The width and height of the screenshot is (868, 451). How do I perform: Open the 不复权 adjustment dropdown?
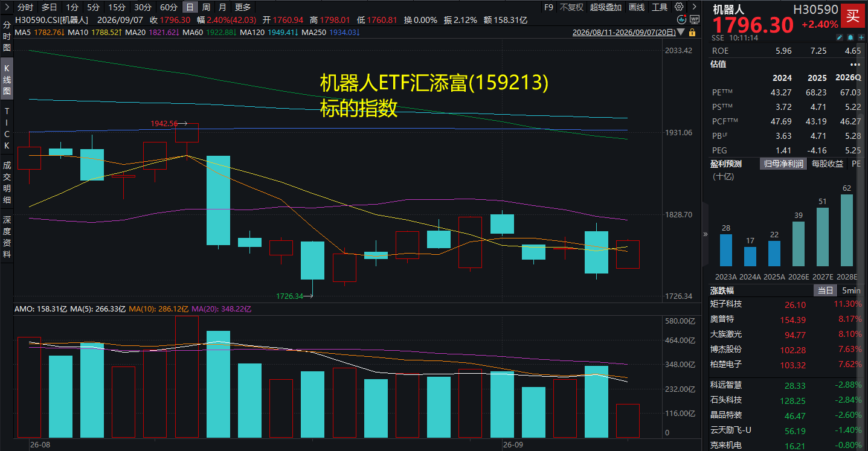[572, 7]
